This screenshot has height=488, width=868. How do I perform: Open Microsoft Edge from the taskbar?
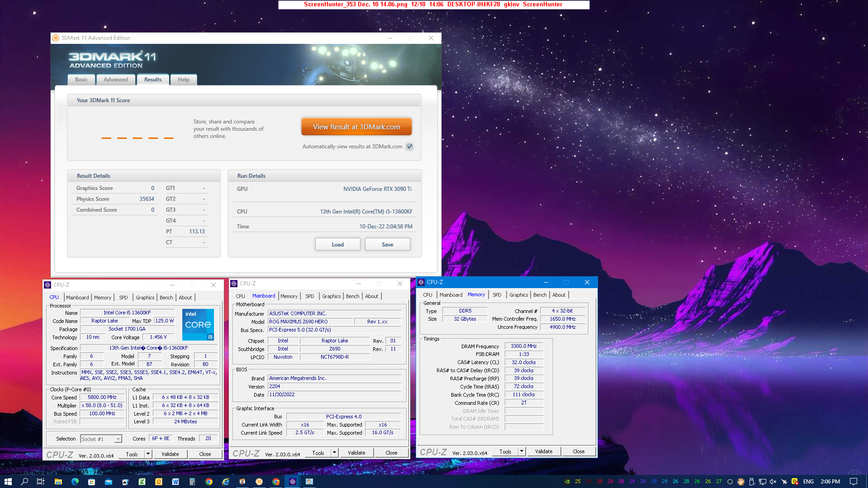click(75, 481)
